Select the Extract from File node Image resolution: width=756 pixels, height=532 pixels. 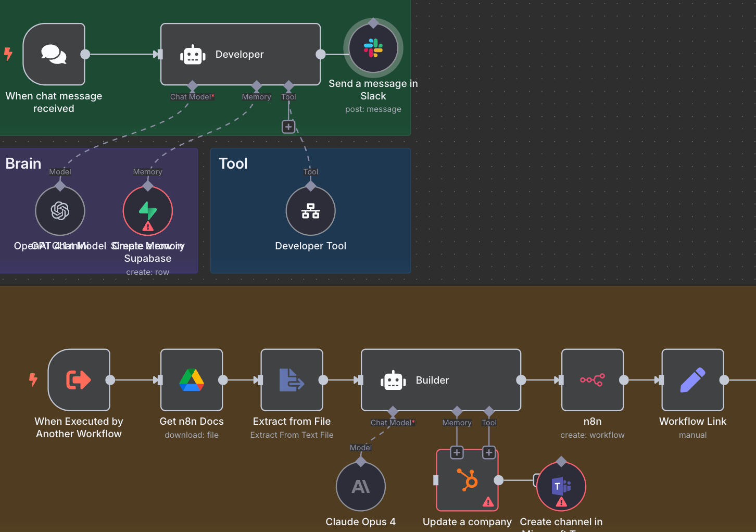[292, 380]
